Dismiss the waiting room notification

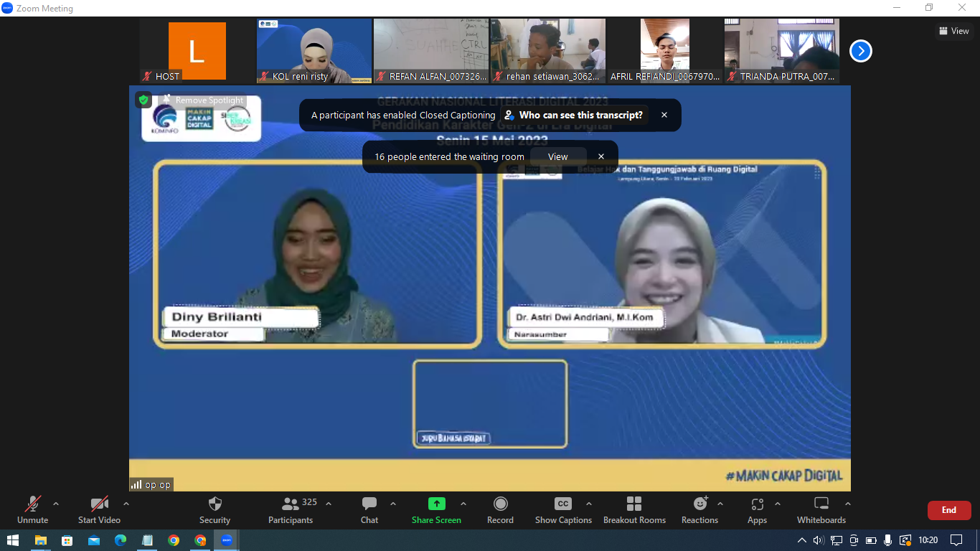601,157
